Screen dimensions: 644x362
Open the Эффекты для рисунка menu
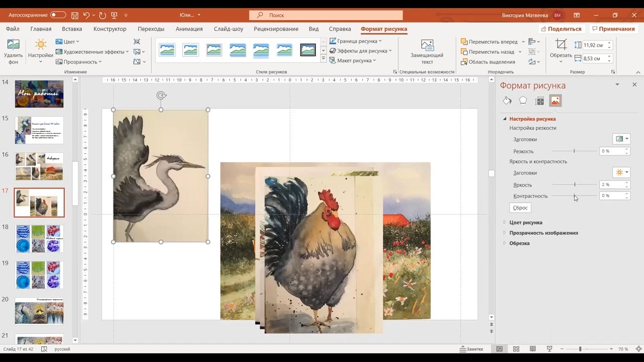click(x=360, y=51)
